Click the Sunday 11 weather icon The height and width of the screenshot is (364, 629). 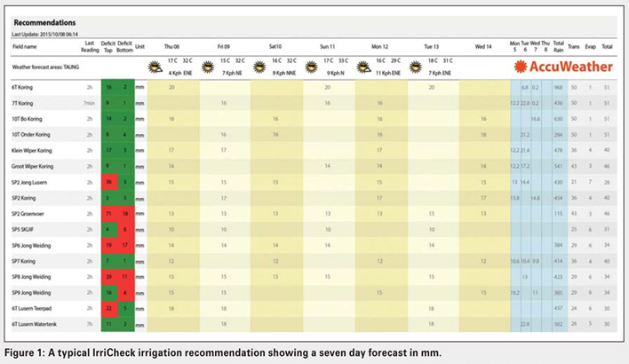pyautogui.click(x=313, y=66)
